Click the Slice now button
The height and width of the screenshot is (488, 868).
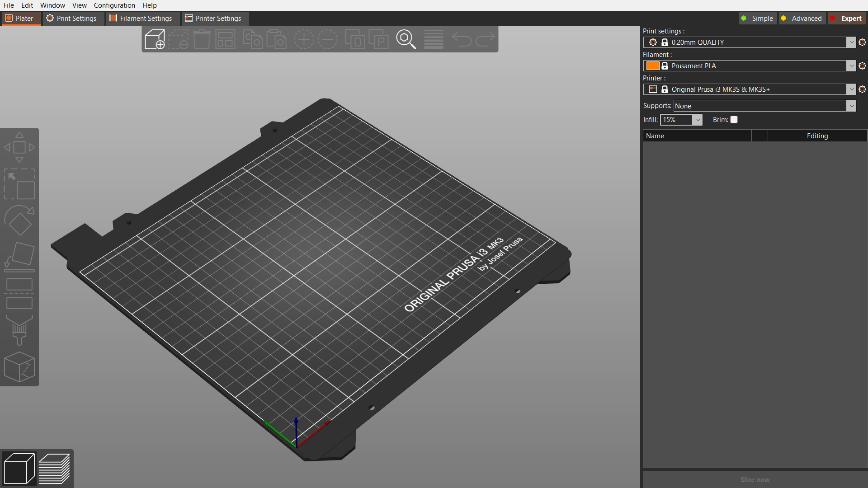coord(755,479)
